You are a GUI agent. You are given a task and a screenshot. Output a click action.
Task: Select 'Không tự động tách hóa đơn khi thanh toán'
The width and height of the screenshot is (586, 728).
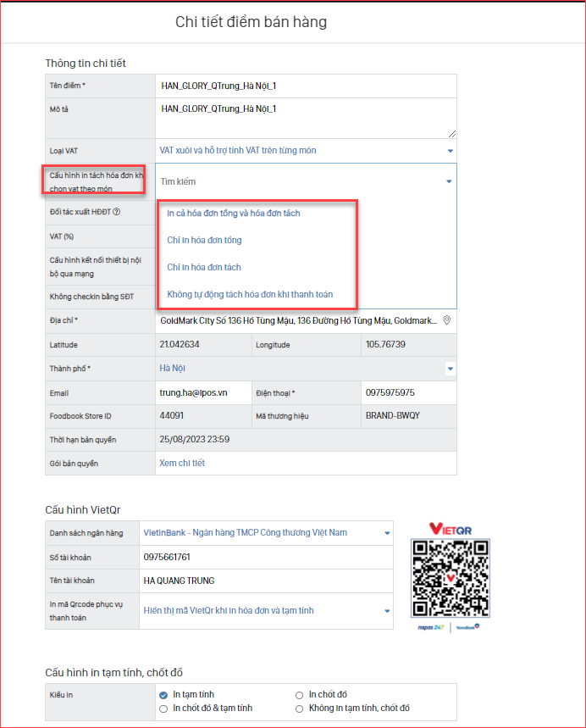pos(250,295)
